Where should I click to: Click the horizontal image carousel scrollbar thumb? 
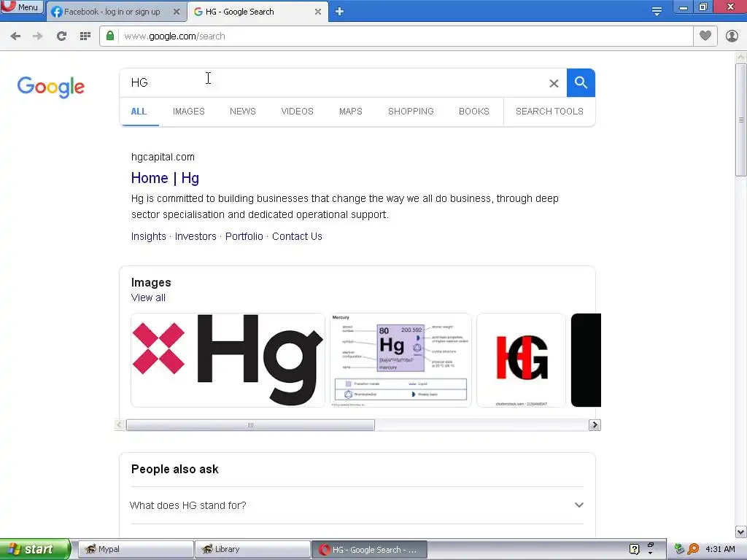(x=251, y=425)
